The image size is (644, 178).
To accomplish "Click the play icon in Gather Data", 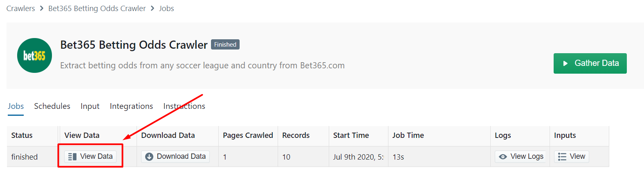I will point(565,63).
